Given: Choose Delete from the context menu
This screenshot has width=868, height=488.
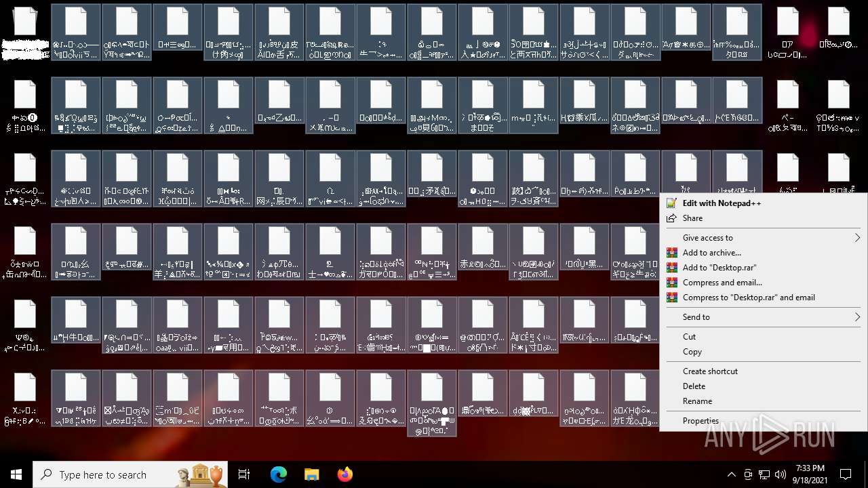Looking at the screenshot, I should click(763, 386).
